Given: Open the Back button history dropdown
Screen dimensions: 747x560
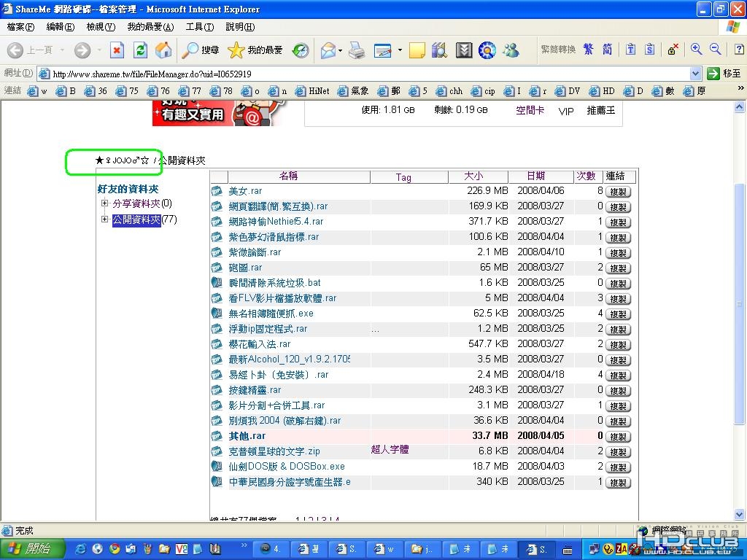Looking at the screenshot, I should click(x=63, y=50).
